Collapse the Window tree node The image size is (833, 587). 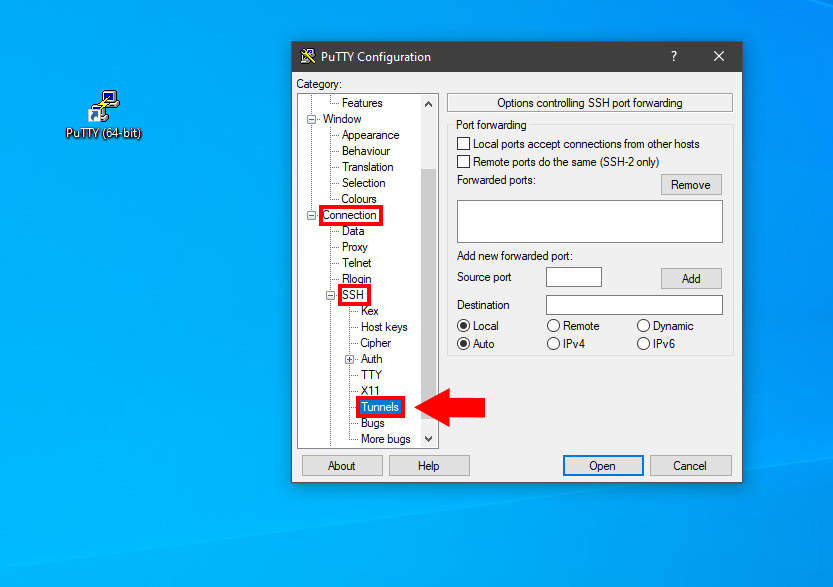click(311, 120)
